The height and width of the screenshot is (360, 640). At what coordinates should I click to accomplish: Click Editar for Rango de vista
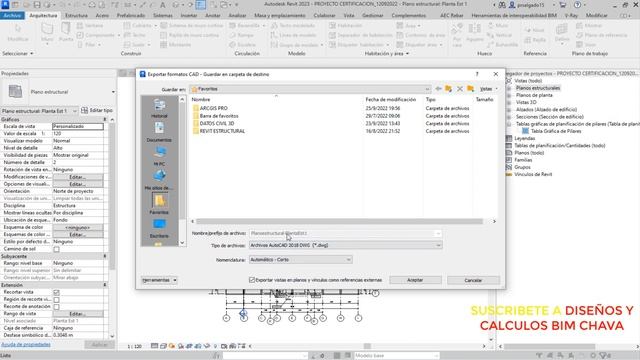[78, 314]
